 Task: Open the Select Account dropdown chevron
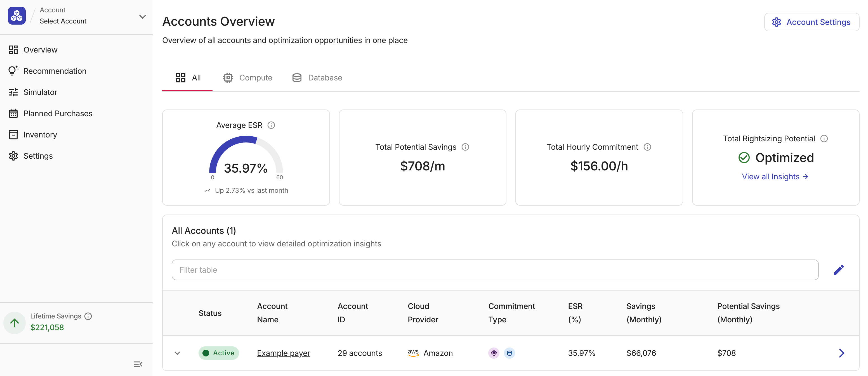click(143, 16)
